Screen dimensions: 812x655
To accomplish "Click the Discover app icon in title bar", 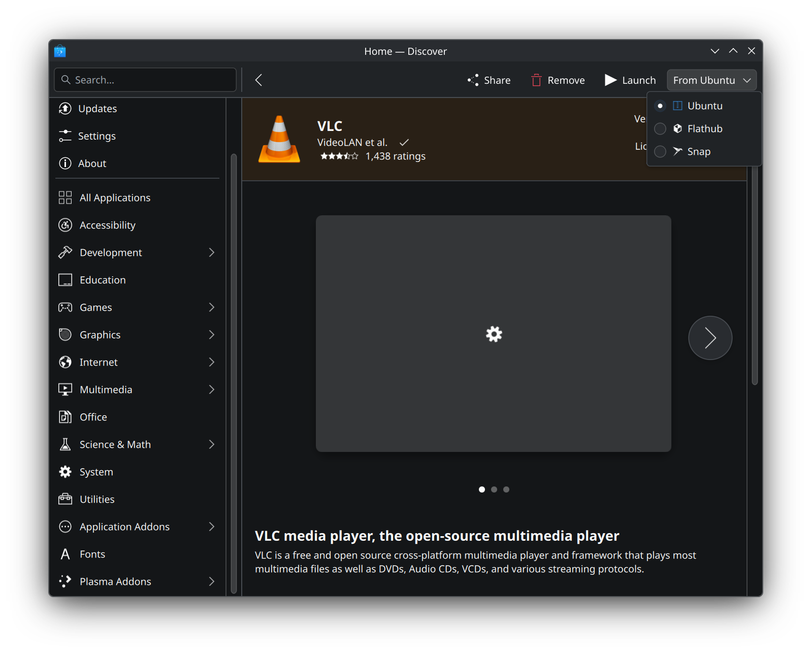I will point(60,51).
